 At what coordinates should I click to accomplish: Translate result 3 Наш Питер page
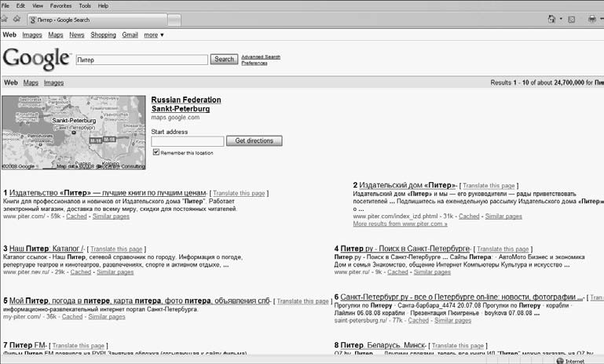[116, 249]
